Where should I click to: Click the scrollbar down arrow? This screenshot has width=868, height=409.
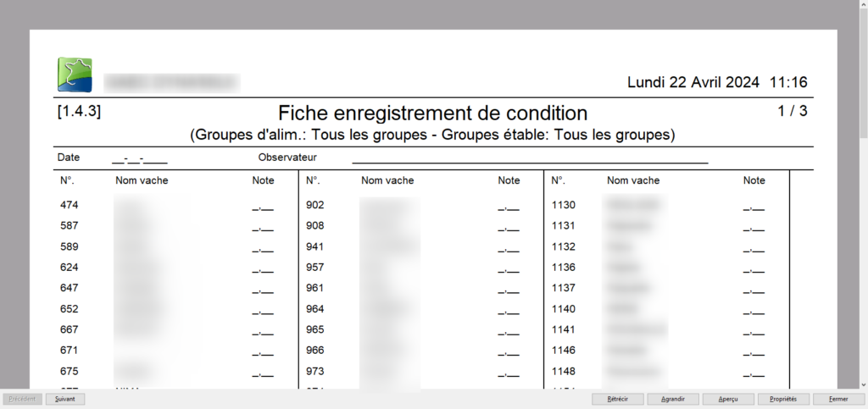[x=863, y=384]
